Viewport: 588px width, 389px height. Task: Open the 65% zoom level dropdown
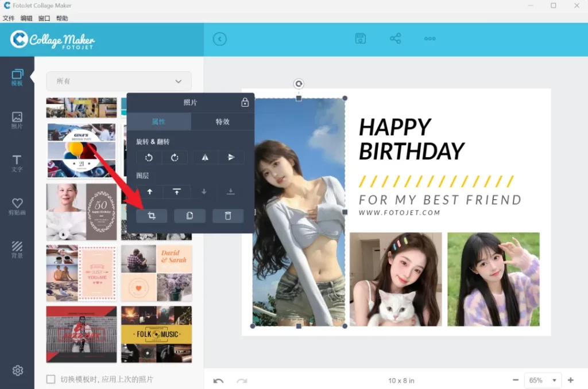coord(543,380)
